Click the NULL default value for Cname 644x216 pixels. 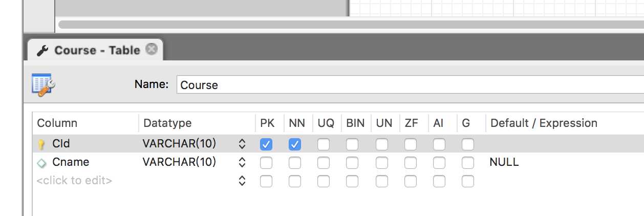[x=504, y=162]
